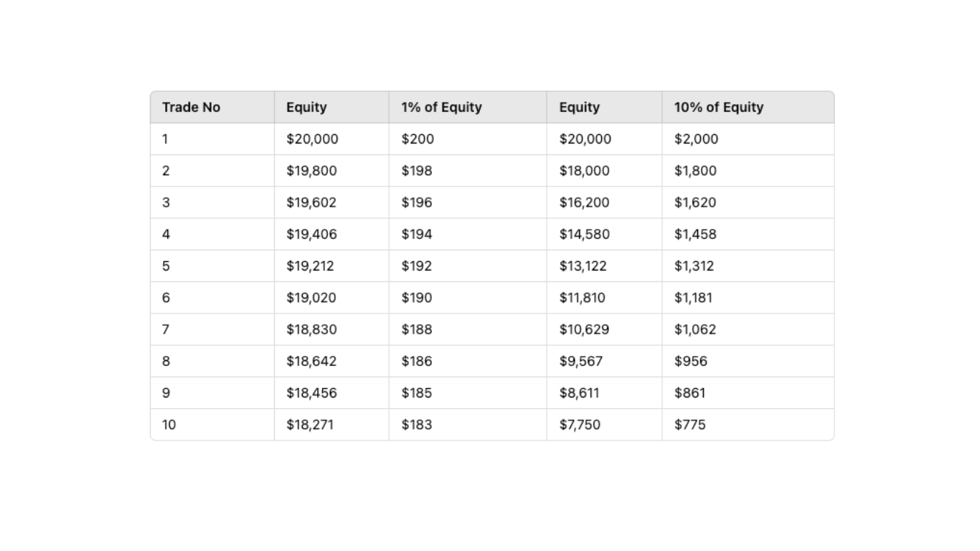
Task: Select the $11,810 equity cell
Action: click(x=582, y=298)
